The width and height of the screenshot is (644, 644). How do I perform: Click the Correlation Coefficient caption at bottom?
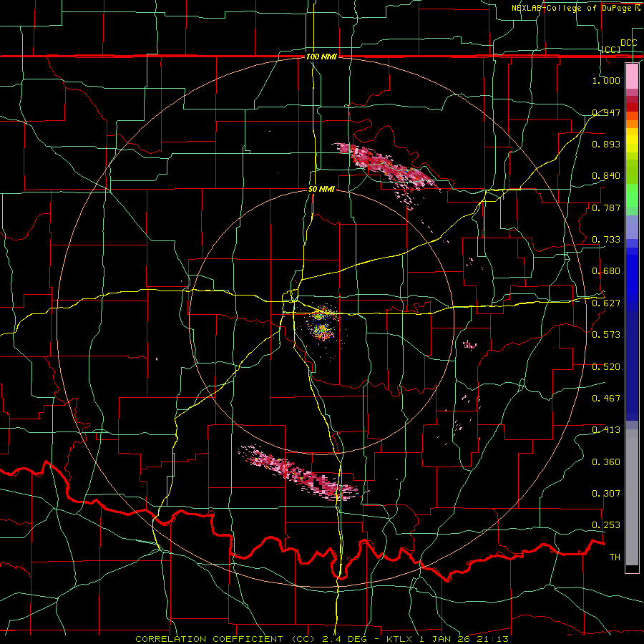pyautogui.click(x=322, y=639)
